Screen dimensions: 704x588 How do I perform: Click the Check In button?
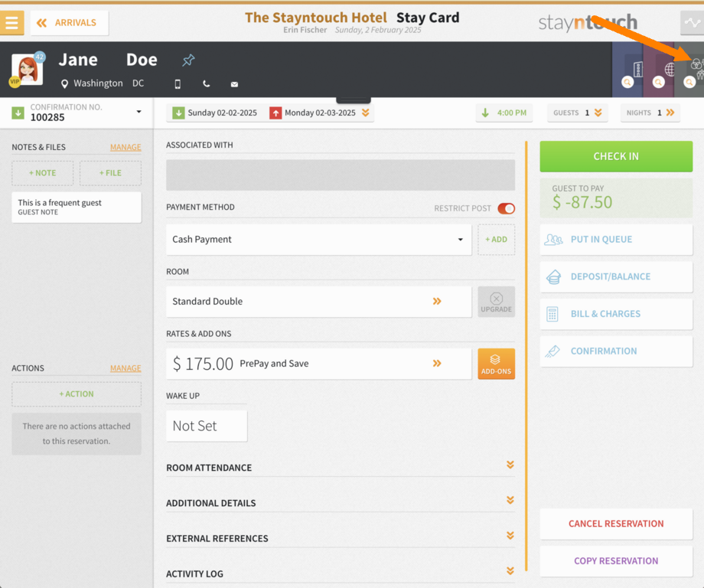pos(616,156)
